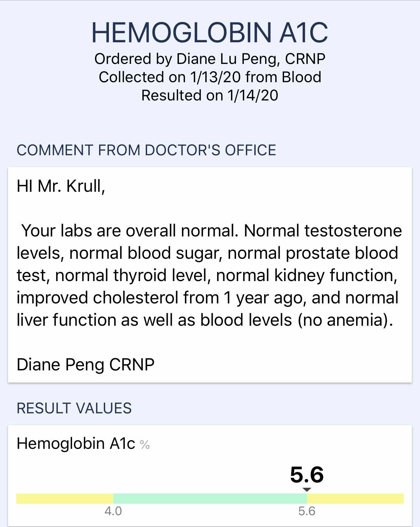Image resolution: width=420 pixels, height=527 pixels.
Task: Tap the 'HI Mr. Krull' greeting
Action: tap(61, 186)
